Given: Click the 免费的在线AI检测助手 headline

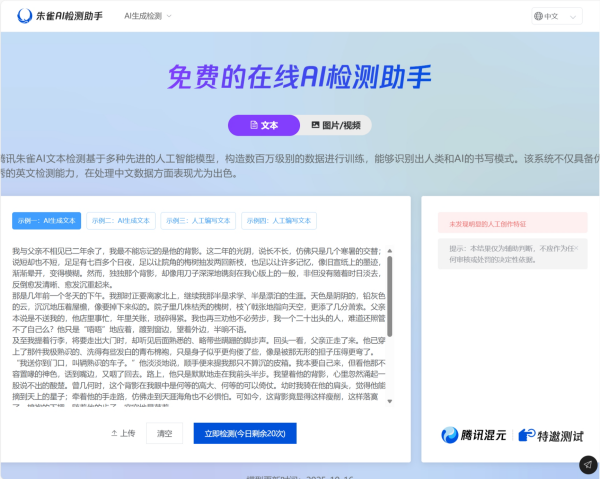Looking at the screenshot, I should [x=300, y=77].
